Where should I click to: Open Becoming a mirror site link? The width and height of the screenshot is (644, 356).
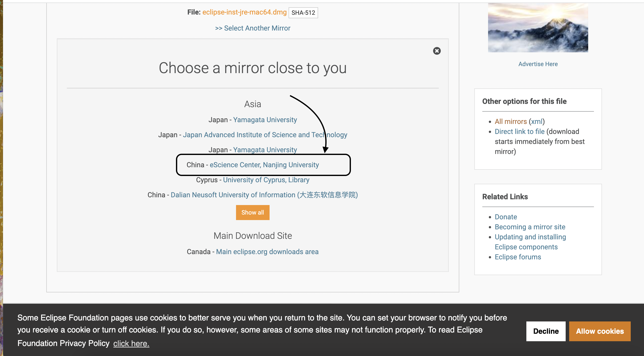(x=530, y=227)
